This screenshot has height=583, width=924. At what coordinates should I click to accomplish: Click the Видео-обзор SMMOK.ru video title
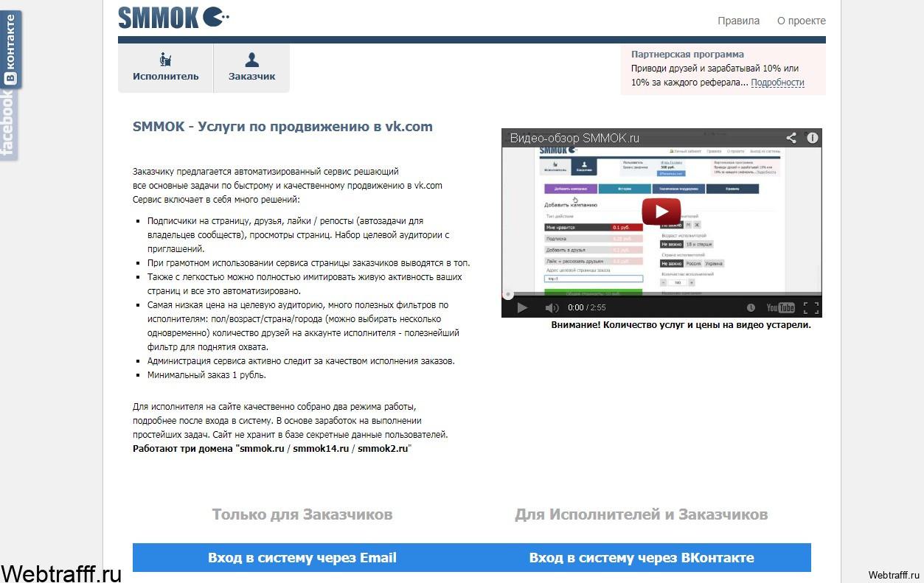(x=574, y=138)
